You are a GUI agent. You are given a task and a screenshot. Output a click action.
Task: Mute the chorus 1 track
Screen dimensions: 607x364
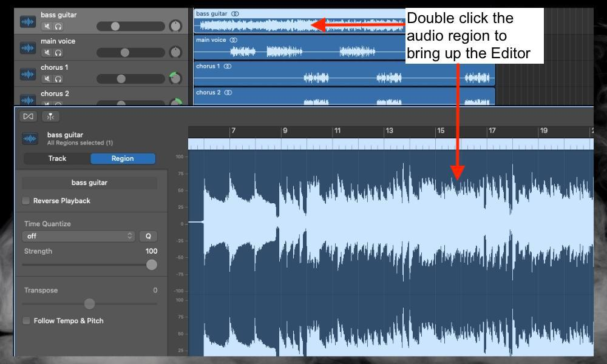tap(47, 79)
